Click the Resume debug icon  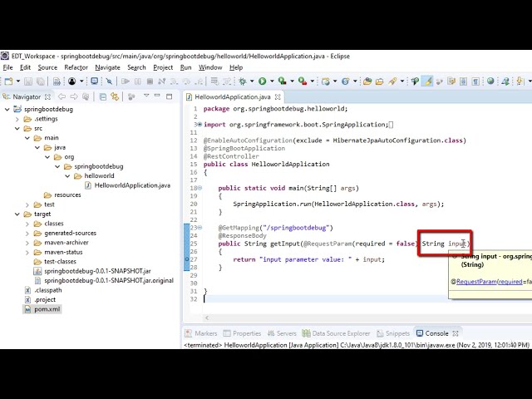coord(126,81)
